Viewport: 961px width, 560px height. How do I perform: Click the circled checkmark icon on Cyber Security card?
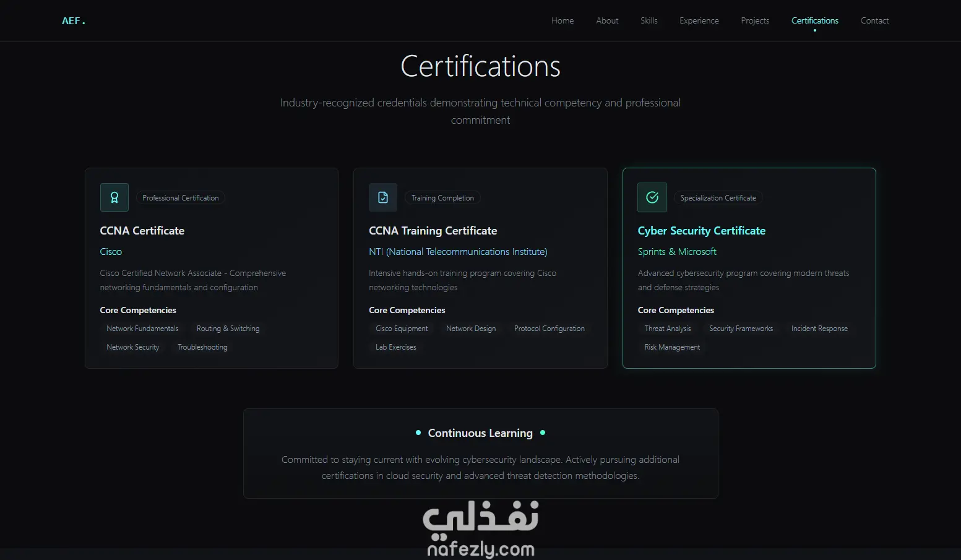click(x=652, y=197)
